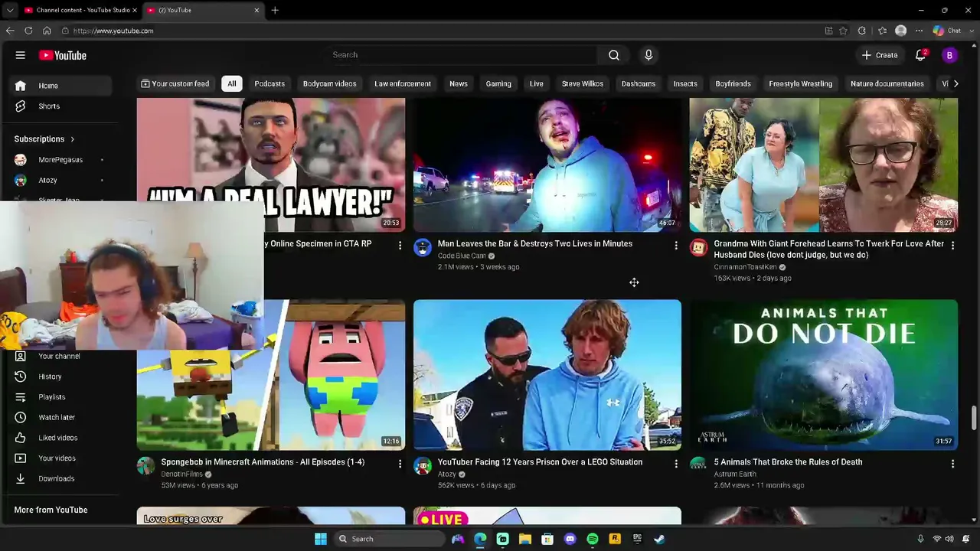Screen dimensions: 980x551
Task: Open the Grandma With Giant Forehead thumbnail
Action: 824,165
